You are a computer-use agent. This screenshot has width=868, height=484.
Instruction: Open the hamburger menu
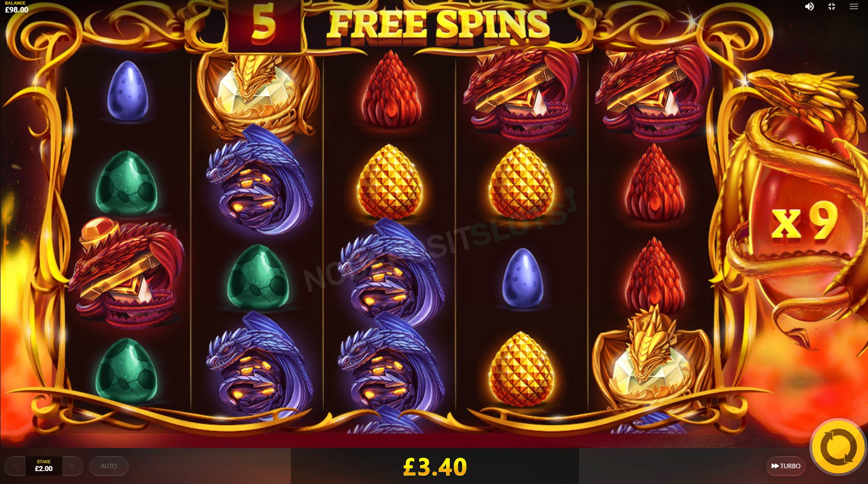[x=854, y=6]
